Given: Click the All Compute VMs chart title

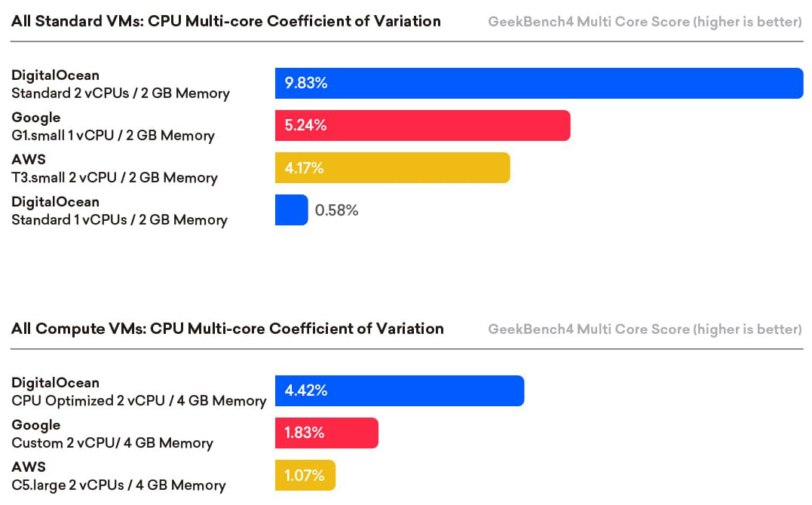Looking at the screenshot, I should pos(227,329).
